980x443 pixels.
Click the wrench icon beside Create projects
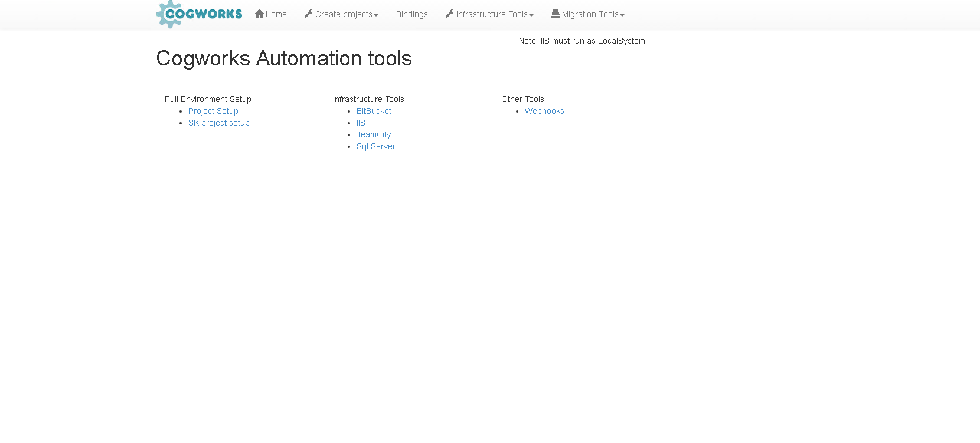click(308, 14)
